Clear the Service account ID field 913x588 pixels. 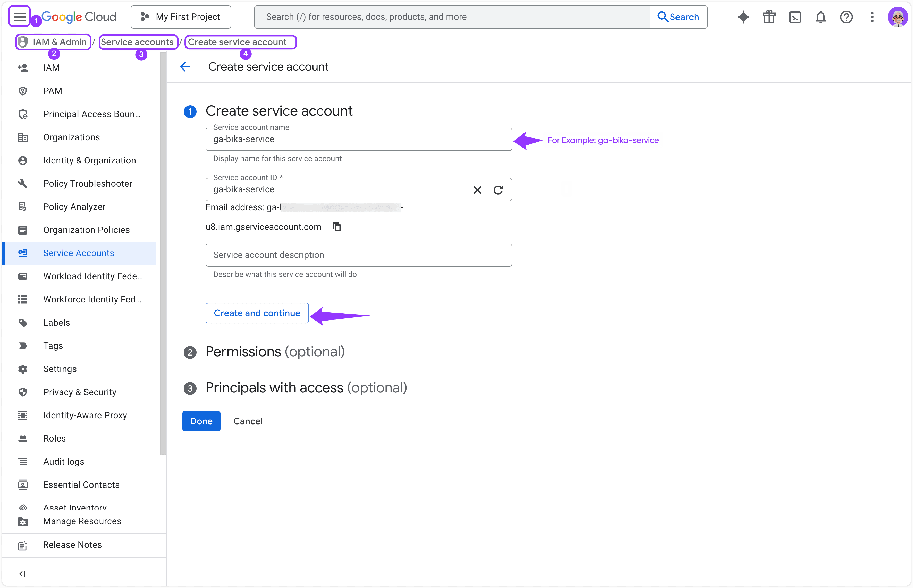click(478, 190)
